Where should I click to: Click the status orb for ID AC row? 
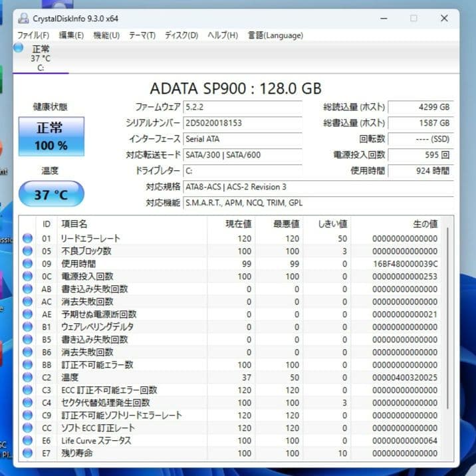pyautogui.click(x=28, y=301)
